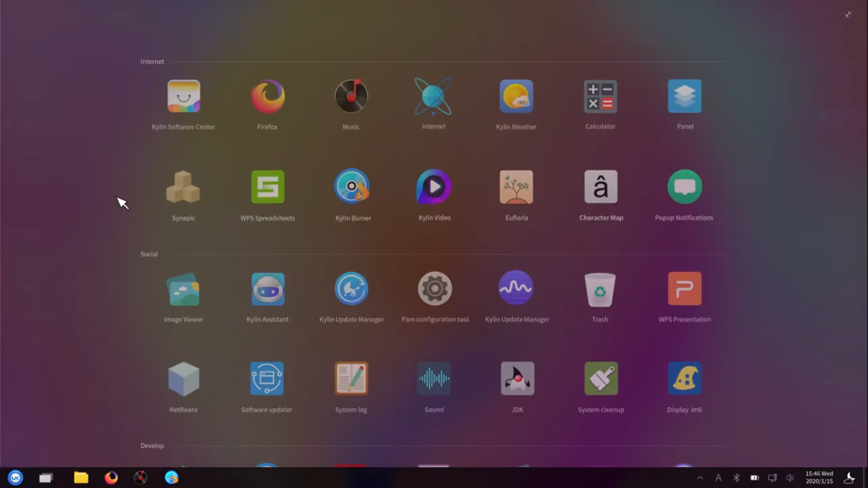Launch WPS Presentation

coord(684,288)
